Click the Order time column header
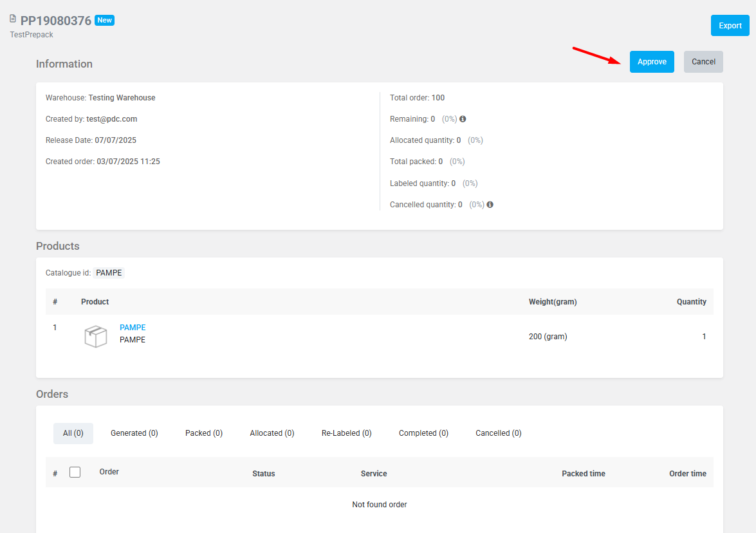Viewport: 756px width, 533px height. click(687, 474)
